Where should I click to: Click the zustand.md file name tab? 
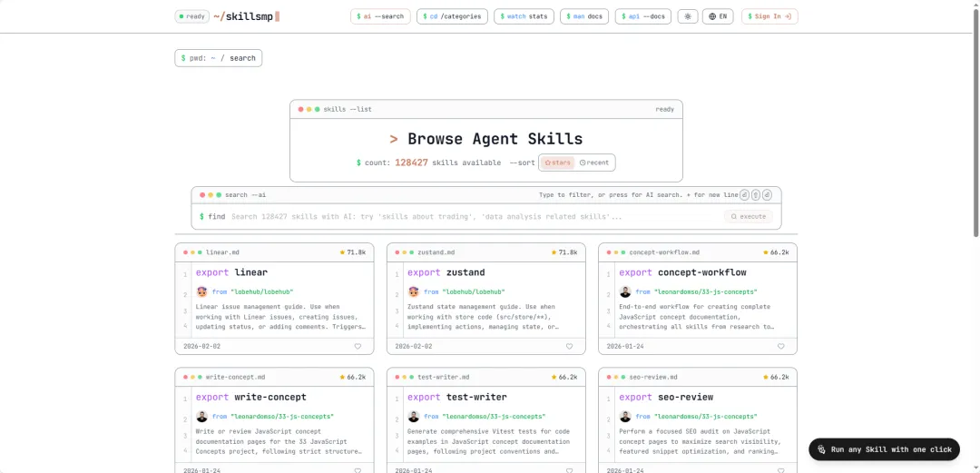pyautogui.click(x=436, y=252)
